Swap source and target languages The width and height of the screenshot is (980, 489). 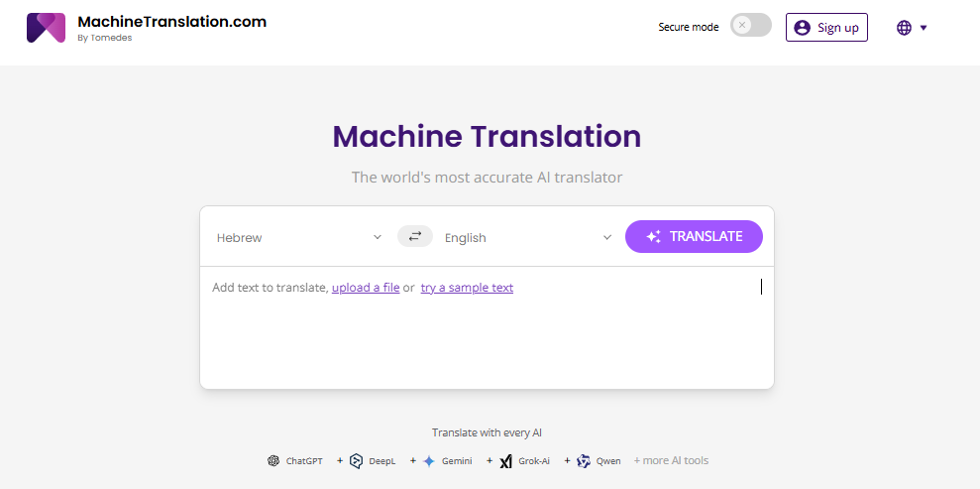point(415,236)
